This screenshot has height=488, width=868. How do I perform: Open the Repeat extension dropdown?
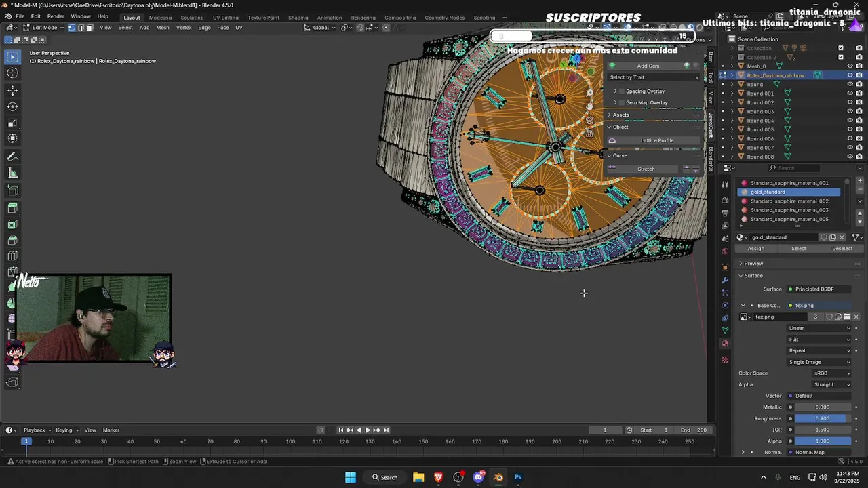(x=819, y=350)
